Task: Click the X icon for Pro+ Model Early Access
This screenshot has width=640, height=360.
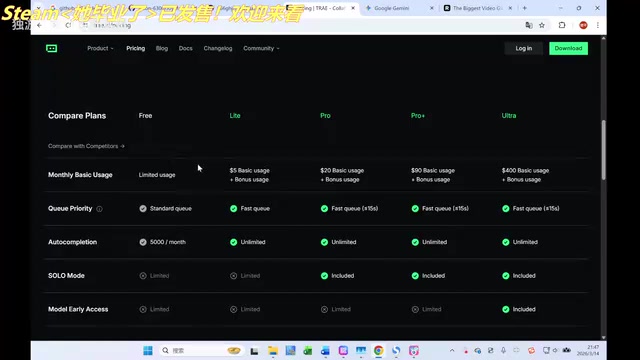Action: tap(415, 309)
